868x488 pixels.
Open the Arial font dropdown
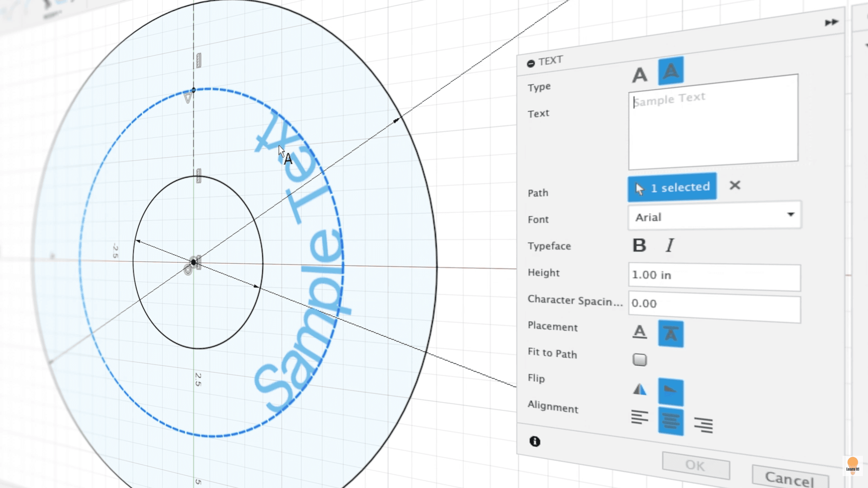click(x=714, y=216)
